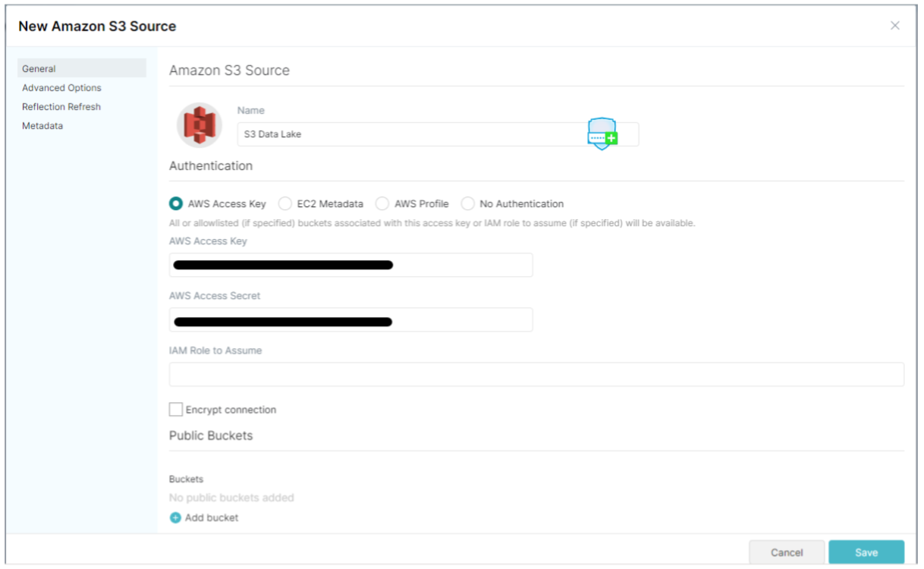
Task: Select the EC2 Metadata radio option
Action: (285, 203)
